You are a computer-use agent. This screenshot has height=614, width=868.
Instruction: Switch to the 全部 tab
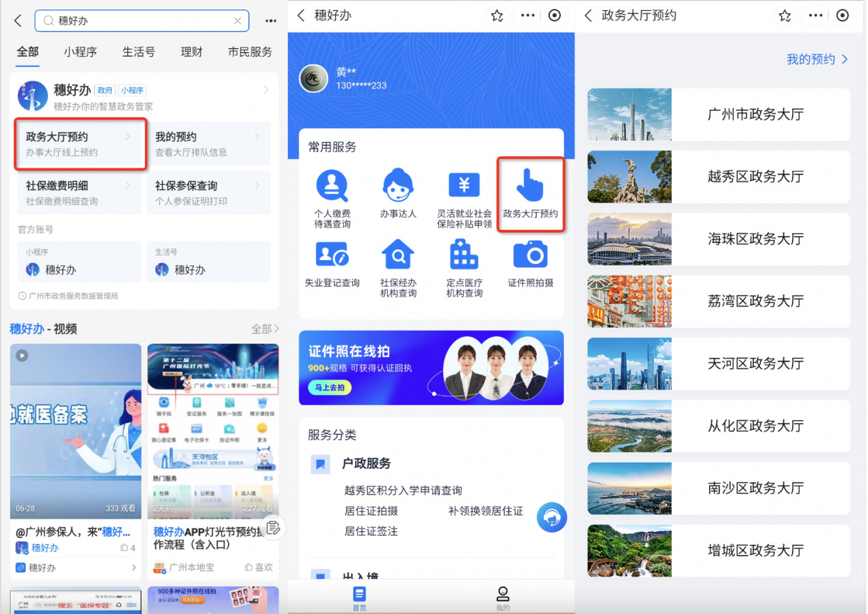coord(28,52)
